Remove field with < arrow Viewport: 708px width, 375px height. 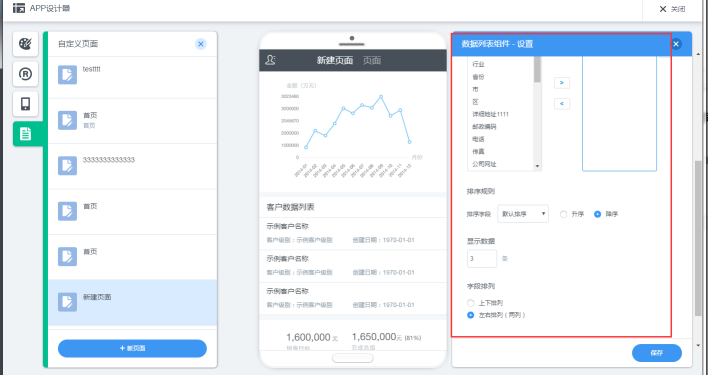[x=562, y=104]
